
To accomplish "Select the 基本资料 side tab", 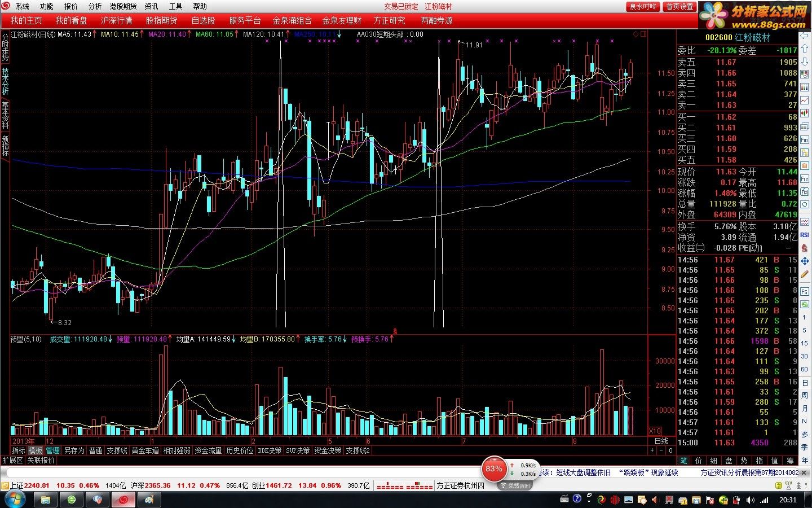I will (5, 115).
